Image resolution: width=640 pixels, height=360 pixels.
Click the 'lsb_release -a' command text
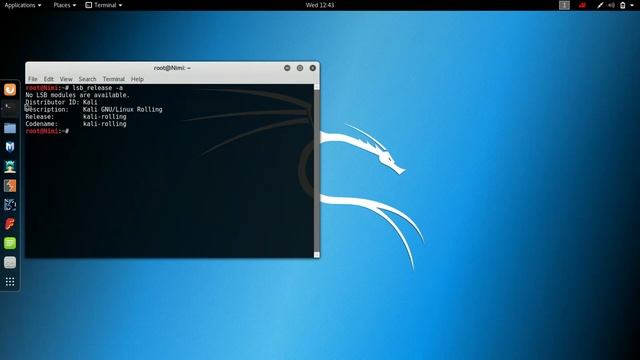tap(98, 88)
